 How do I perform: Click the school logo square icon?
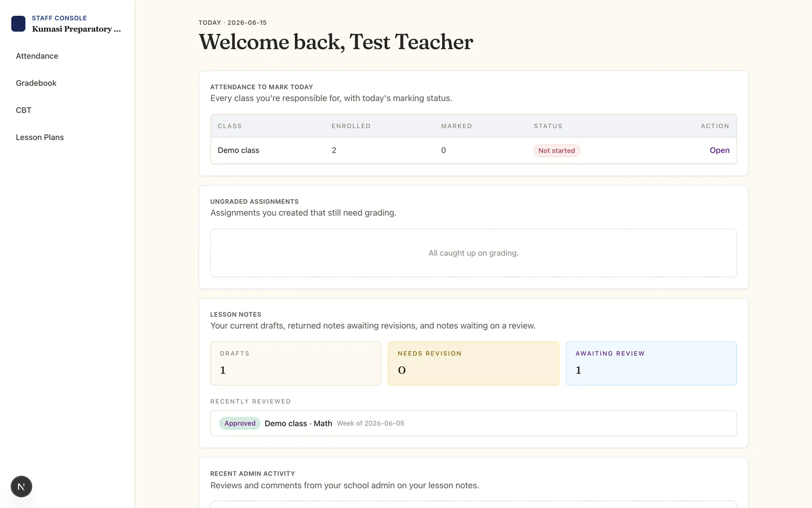pos(18,24)
